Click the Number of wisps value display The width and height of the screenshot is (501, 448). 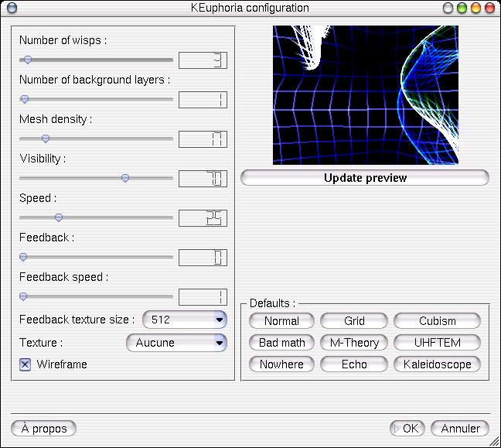[x=203, y=60]
